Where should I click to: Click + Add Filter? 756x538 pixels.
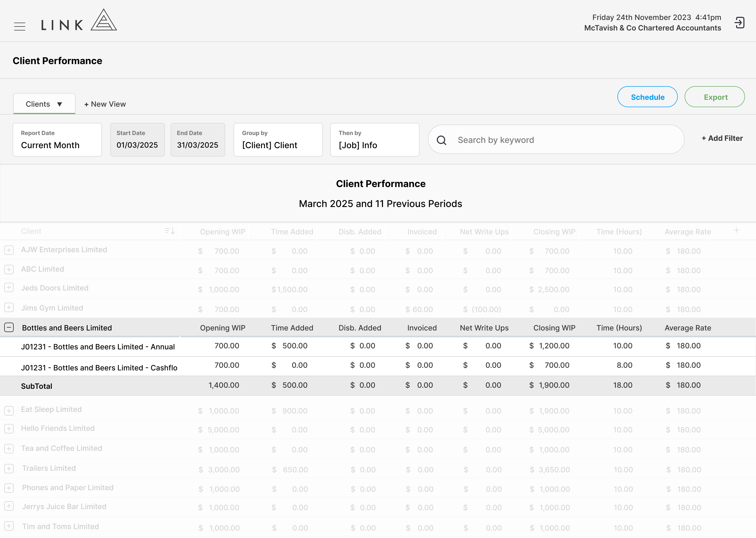coord(722,138)
